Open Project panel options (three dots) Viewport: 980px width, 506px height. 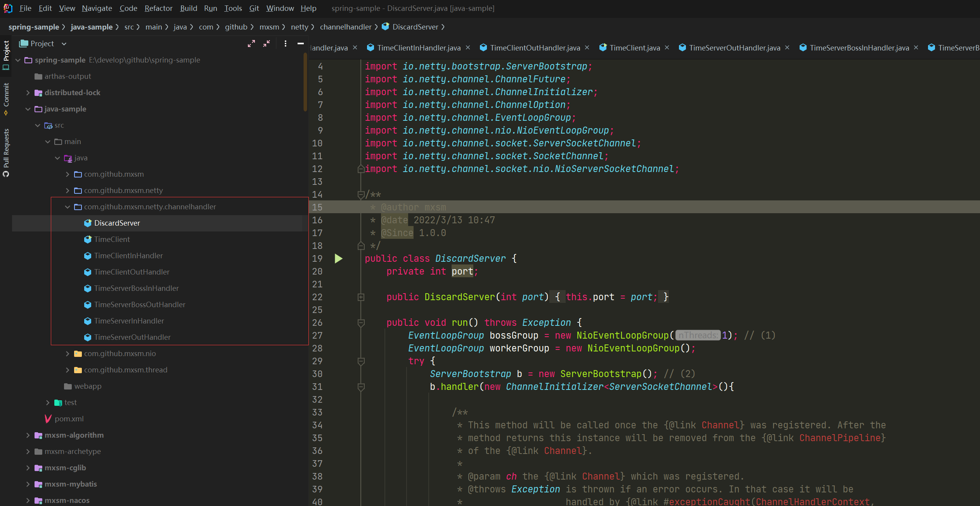286,43
